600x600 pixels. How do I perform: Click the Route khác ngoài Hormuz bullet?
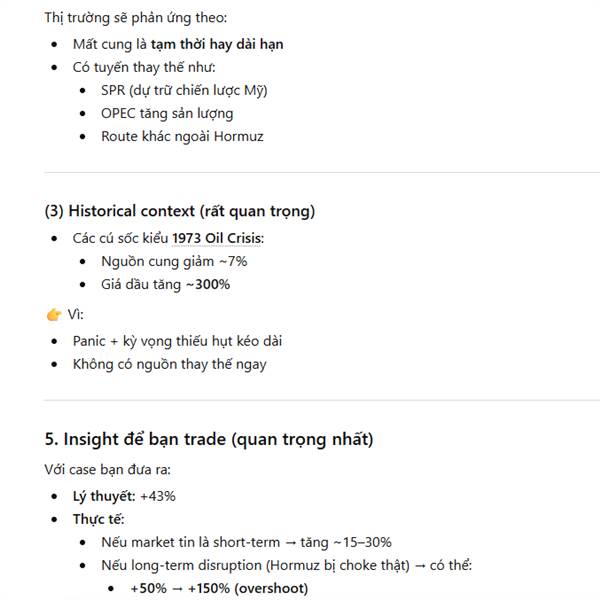coord(182,136)
